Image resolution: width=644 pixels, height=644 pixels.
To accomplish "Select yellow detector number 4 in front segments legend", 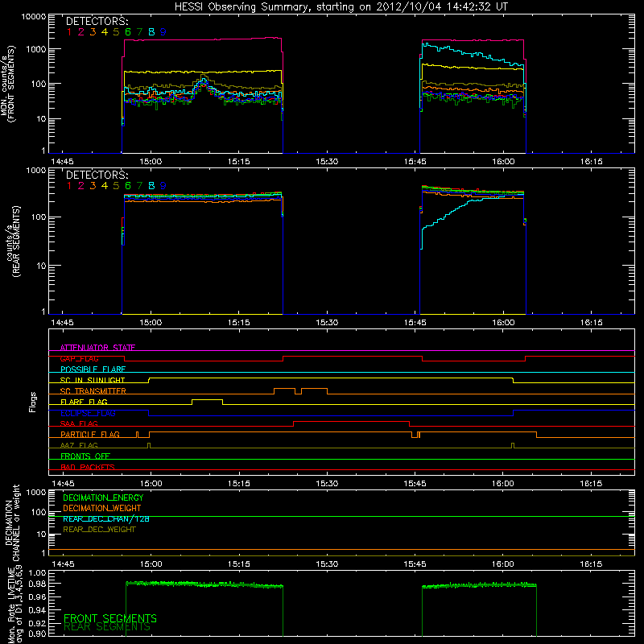I will (x=105, y=32).
